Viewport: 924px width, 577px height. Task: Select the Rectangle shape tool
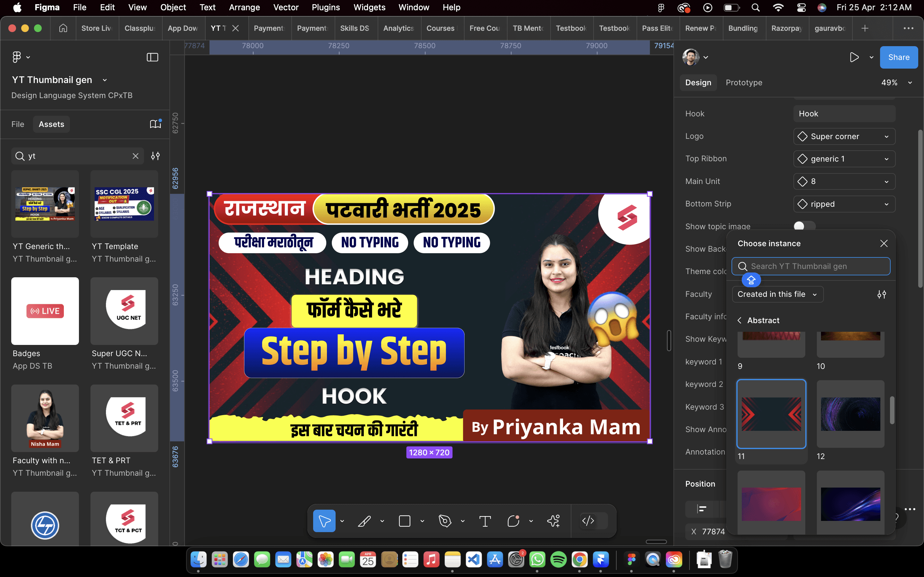(x=404, y=521)
